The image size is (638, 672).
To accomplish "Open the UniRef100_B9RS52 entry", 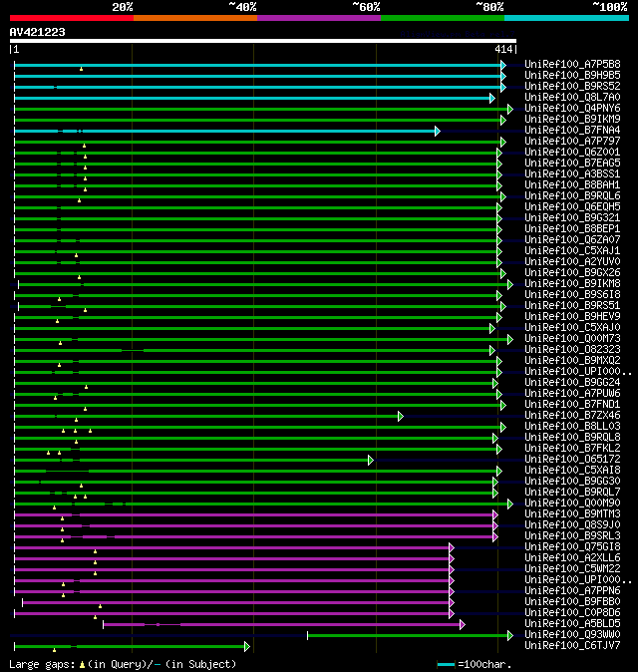I will [x=572, y=86].
